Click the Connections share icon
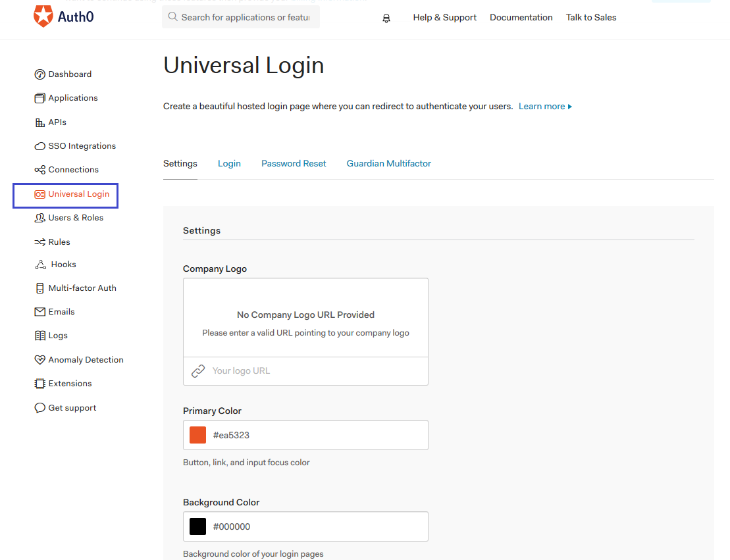 (40, 170)
